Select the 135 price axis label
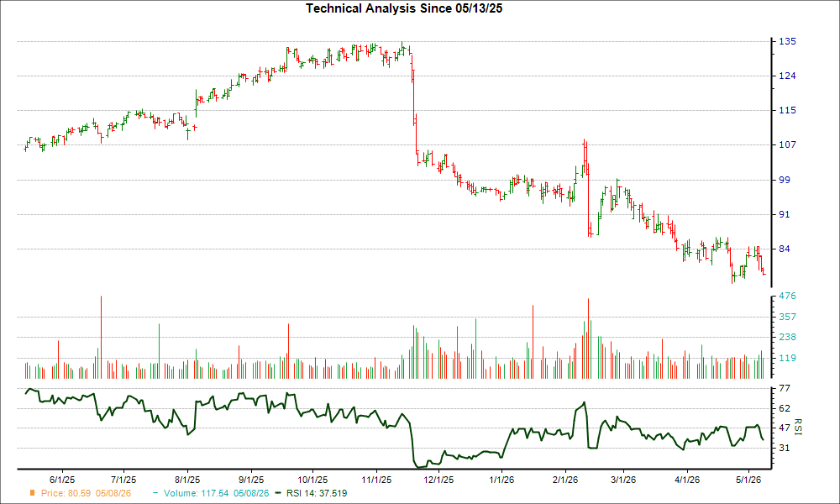Screen dimensions: 840x504 pyautogui.click(x=787, y=41)
